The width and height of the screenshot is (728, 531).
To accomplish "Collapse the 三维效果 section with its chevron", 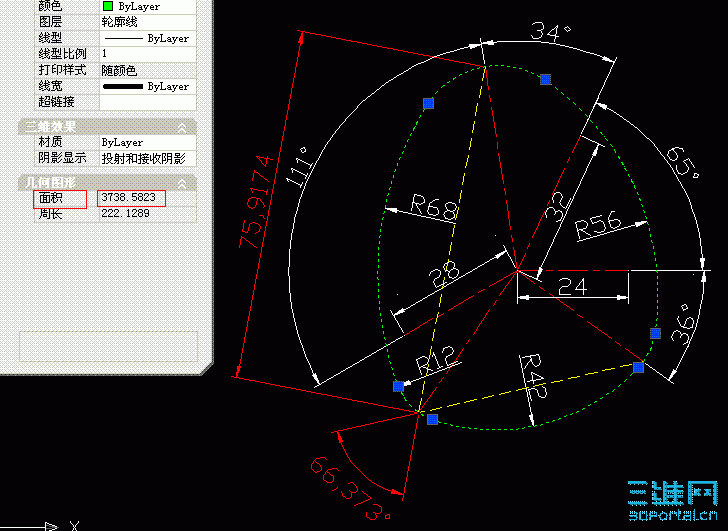I will [182, 127].
